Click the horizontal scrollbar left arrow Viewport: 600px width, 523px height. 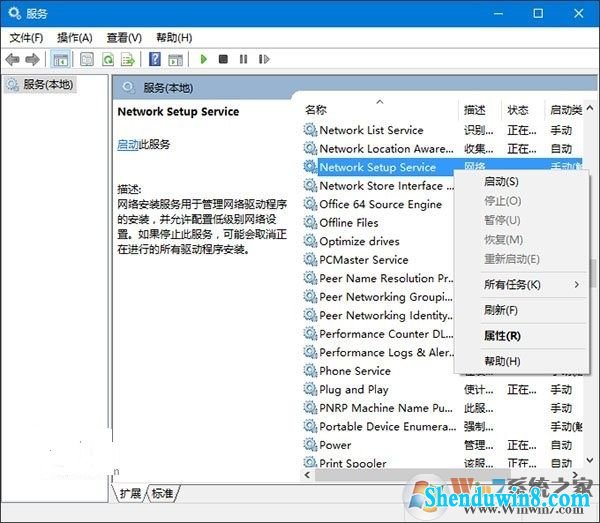pyautogui.click(x=307, y=475)
